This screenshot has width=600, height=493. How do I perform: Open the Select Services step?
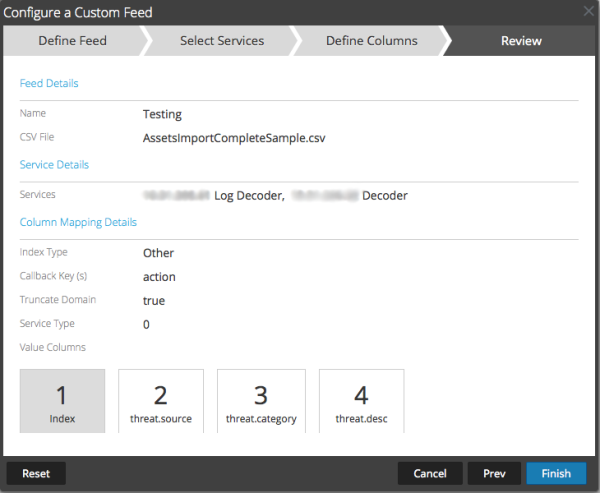tap(221, 41)
